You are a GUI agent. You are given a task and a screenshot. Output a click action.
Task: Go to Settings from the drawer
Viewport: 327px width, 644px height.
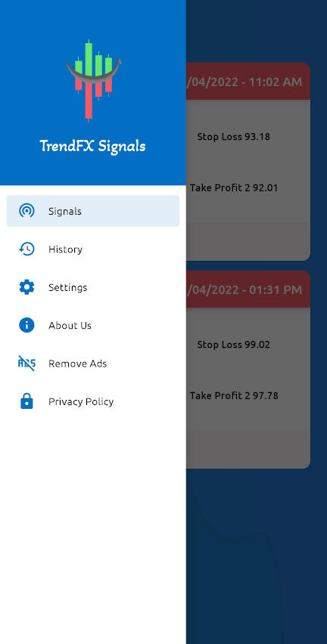tap(93, 287)
